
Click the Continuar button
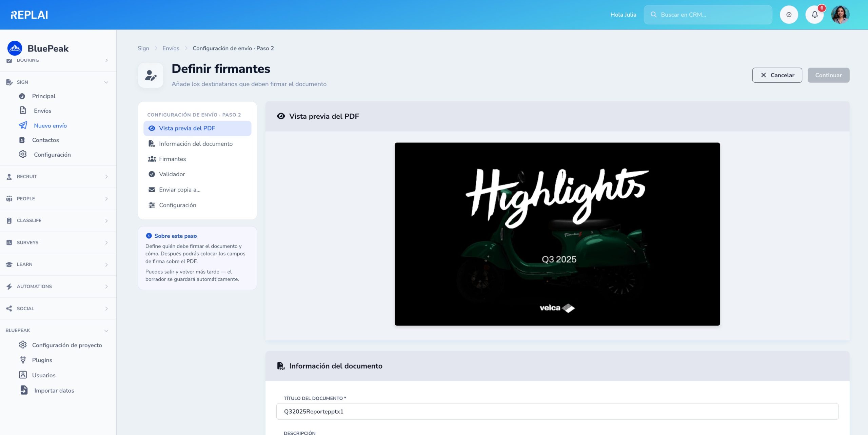(x=828, y=75)
